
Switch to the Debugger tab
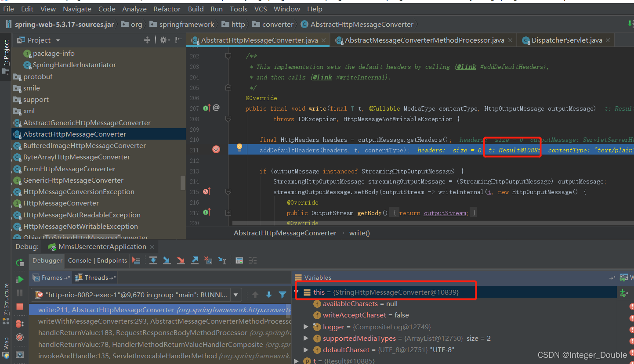[x=47, y=260]
